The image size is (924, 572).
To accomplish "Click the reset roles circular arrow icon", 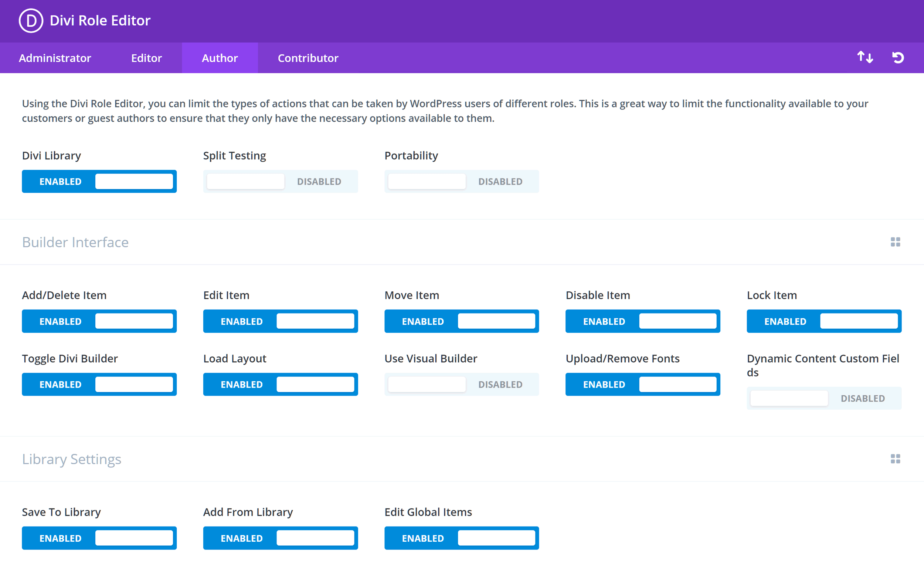I will coord(898,58).
